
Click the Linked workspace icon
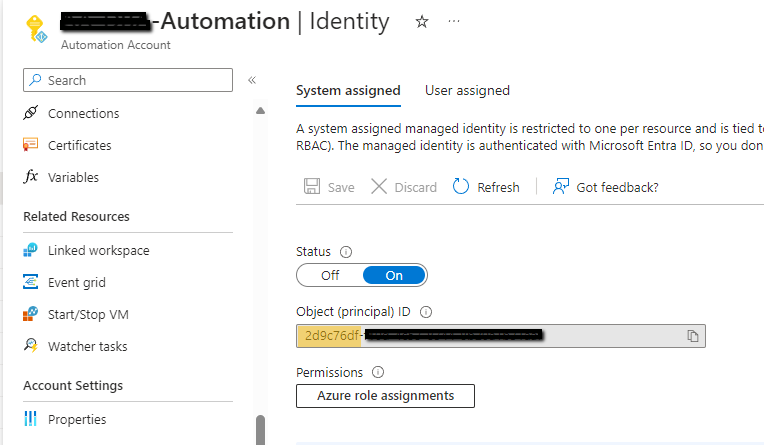point(30,250)
